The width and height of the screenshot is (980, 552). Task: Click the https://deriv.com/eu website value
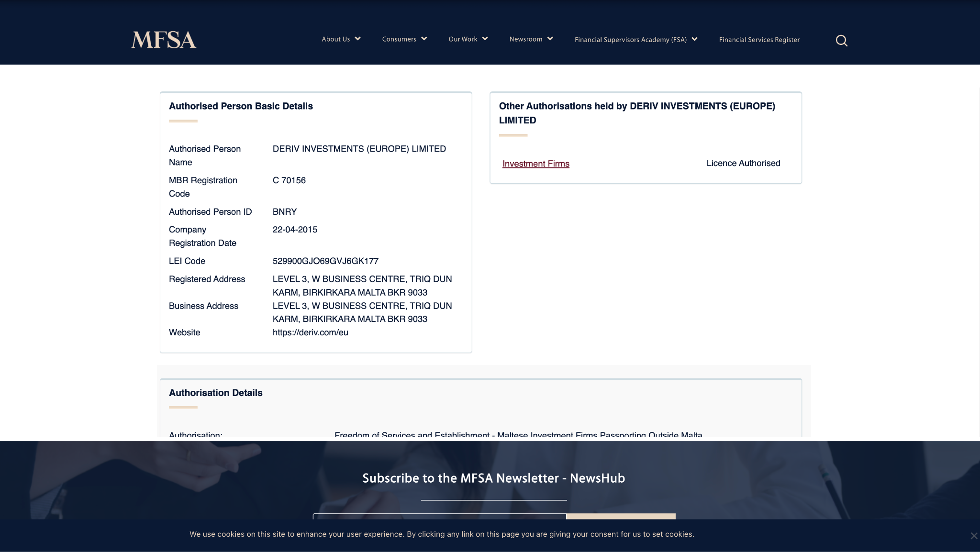(311, 332)
